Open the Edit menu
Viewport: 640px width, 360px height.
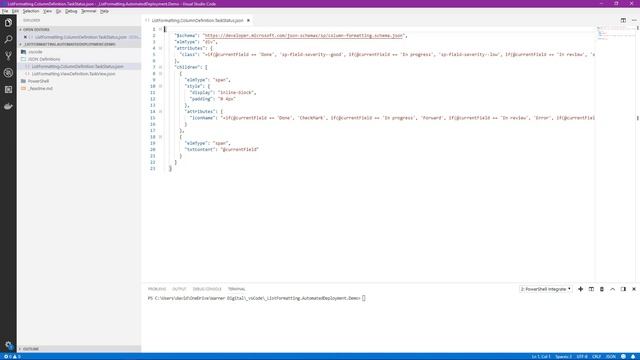[15, 11]
